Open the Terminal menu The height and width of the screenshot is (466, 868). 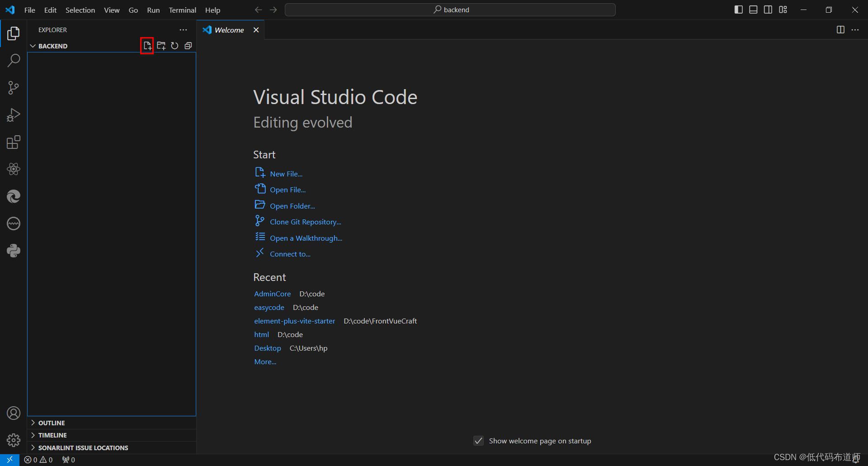(x=182, y=10)
